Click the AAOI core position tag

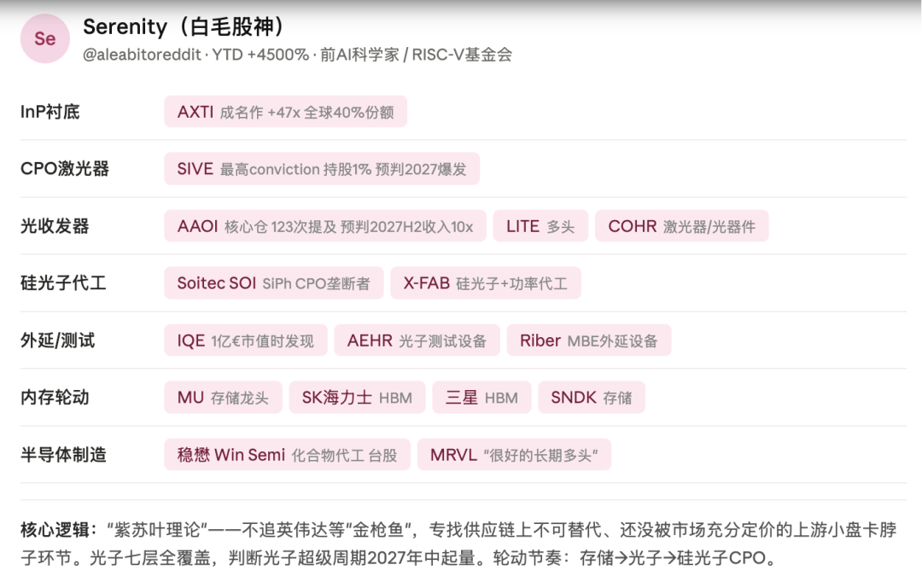[325, 226]
